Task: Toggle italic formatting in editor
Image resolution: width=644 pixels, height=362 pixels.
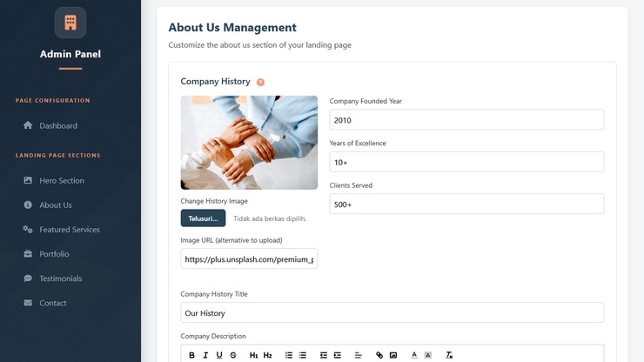Action: pyautogui.click(x=205, y=355)
